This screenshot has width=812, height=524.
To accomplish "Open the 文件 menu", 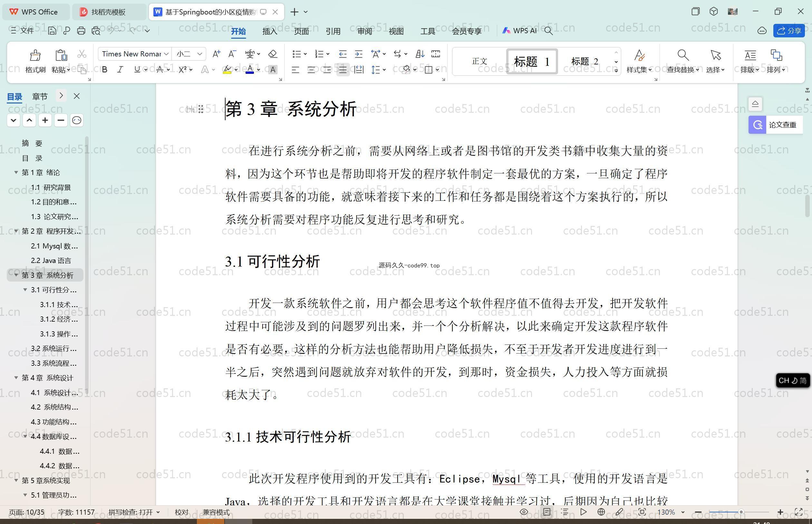I will coord(23,31).
